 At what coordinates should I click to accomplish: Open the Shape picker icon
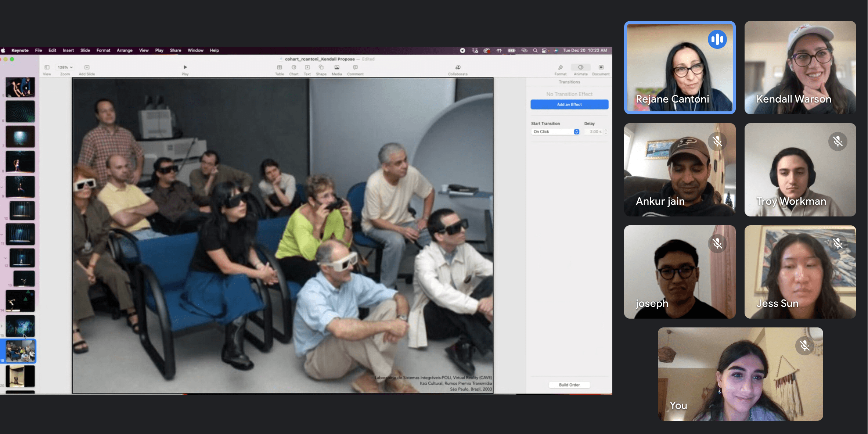[321, 67]
